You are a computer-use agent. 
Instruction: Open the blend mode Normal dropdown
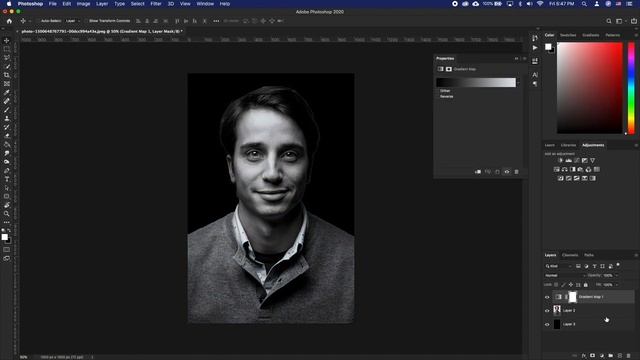[565, 276]
